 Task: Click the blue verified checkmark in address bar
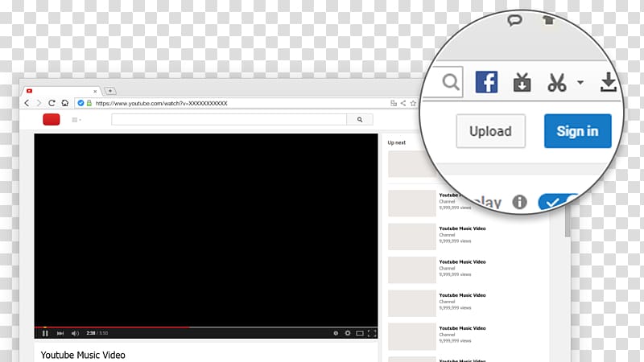(x=81, y=103)
